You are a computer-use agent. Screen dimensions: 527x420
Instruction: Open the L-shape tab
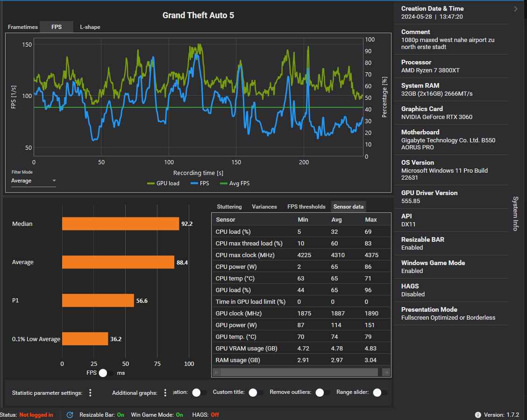[x=90, y=27]
